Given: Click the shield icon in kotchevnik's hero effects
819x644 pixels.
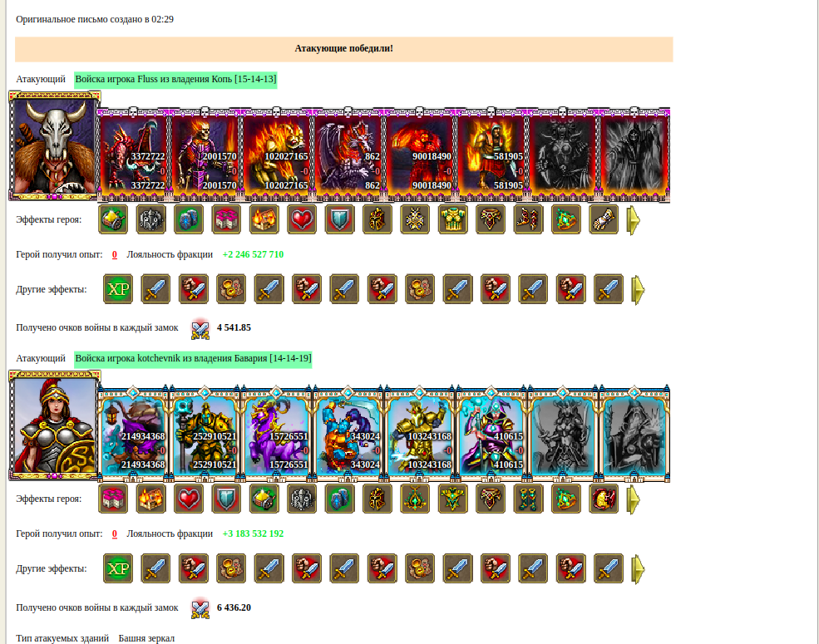Looking at the screenshot, I should point(227,499).
